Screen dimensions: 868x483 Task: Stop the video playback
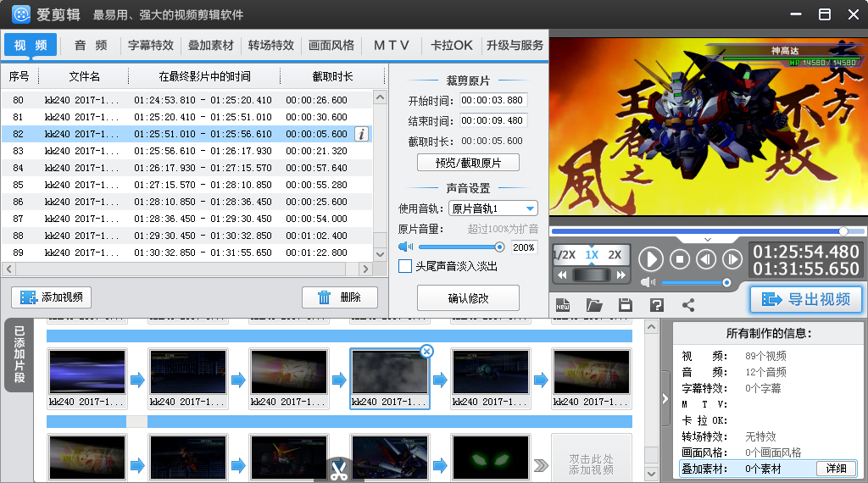pos(680,259)
